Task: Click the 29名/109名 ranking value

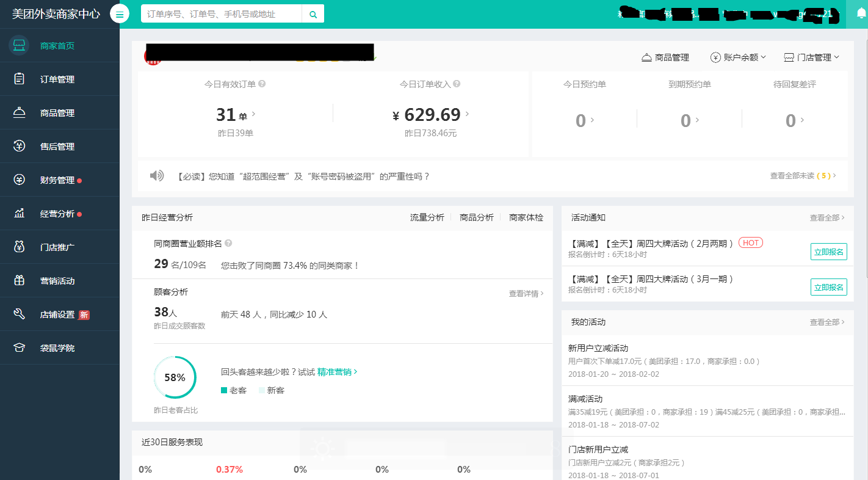Action: (x=180, y=264)
